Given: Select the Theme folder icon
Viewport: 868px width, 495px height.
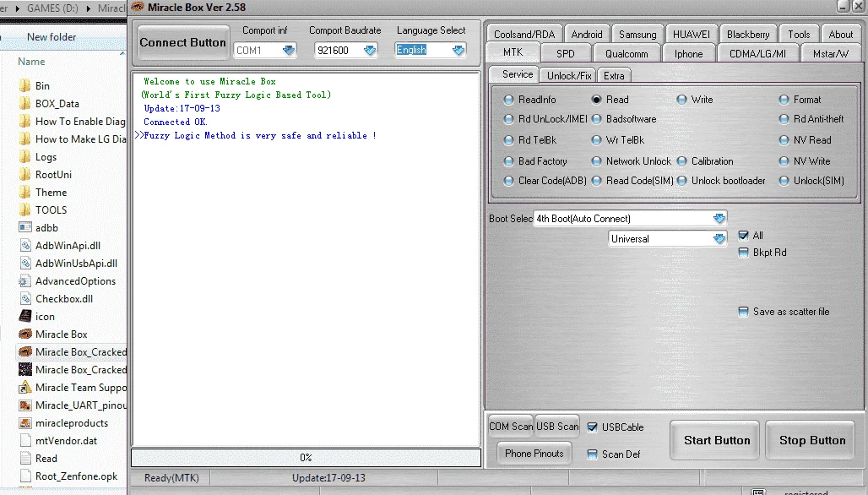Looking at the screenshot, I should [25, 192].
